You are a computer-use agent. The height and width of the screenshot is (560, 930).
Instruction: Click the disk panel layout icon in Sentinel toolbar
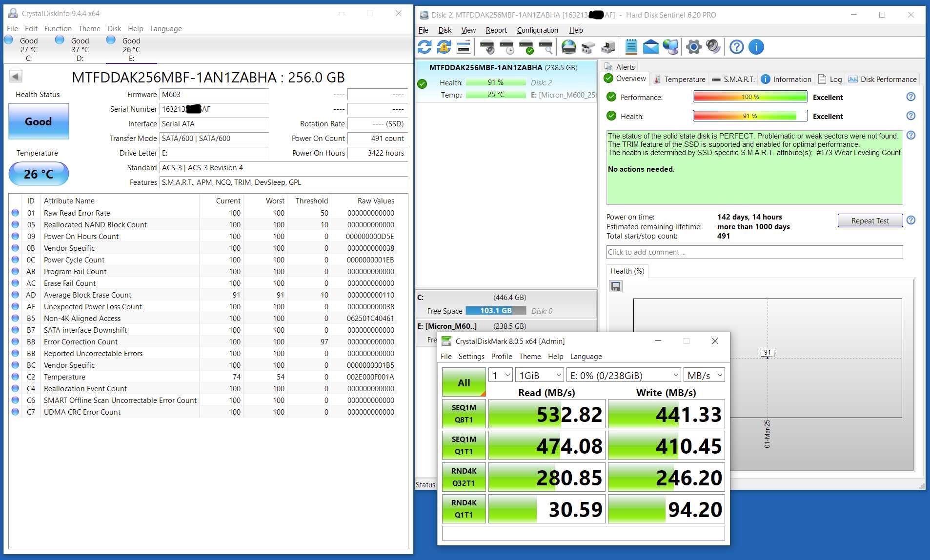(463, 47)
